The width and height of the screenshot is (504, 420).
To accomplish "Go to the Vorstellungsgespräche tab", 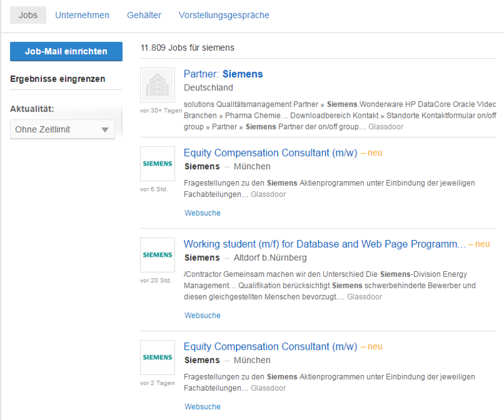I will (224, 15).
